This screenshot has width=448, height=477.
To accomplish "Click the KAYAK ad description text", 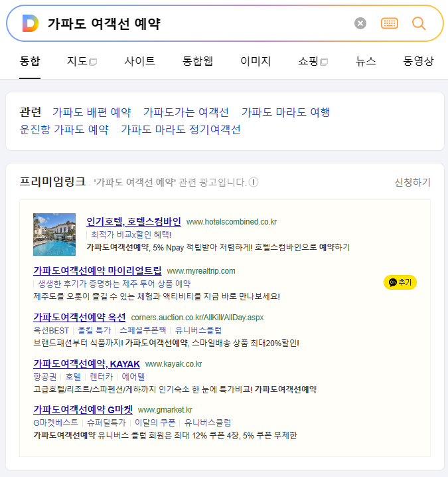I will 175,389.
